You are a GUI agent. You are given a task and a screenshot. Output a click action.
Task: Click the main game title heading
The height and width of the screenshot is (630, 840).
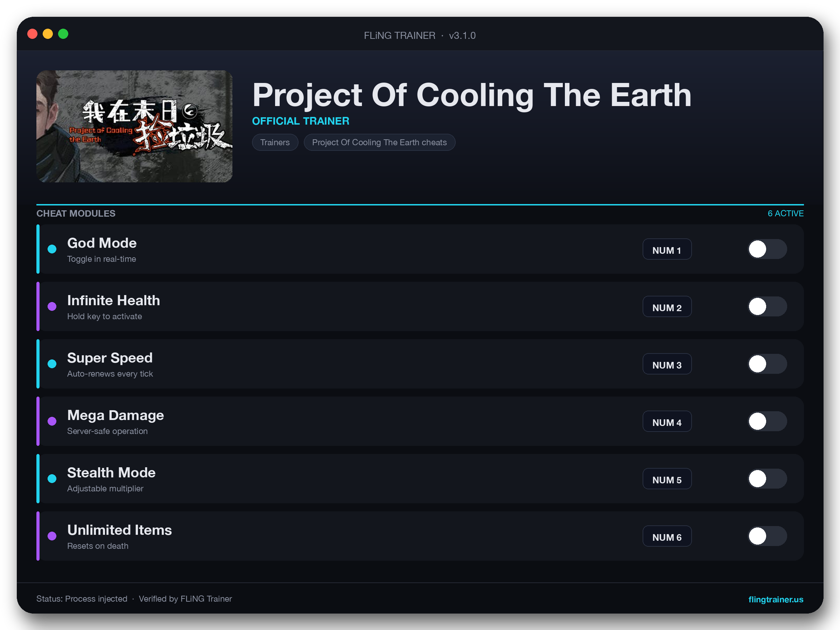(472, 95)
